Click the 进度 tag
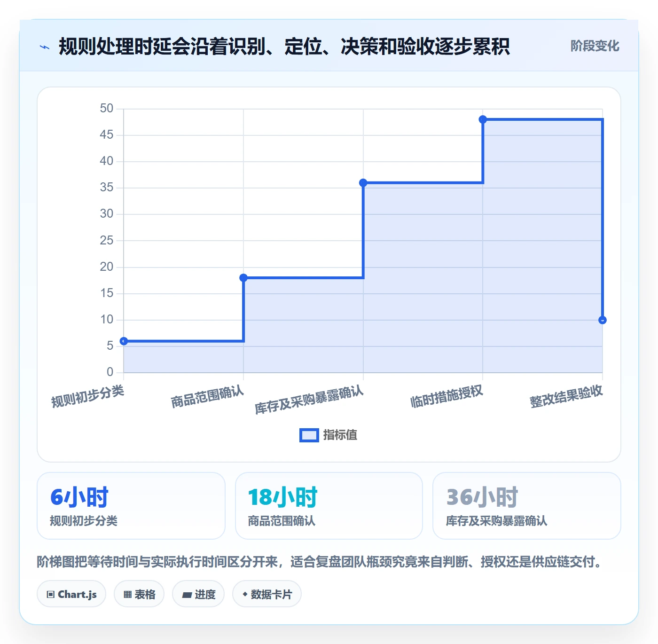Image resolution: width=658 pixels, height=644 pixels. coord(198,594)
